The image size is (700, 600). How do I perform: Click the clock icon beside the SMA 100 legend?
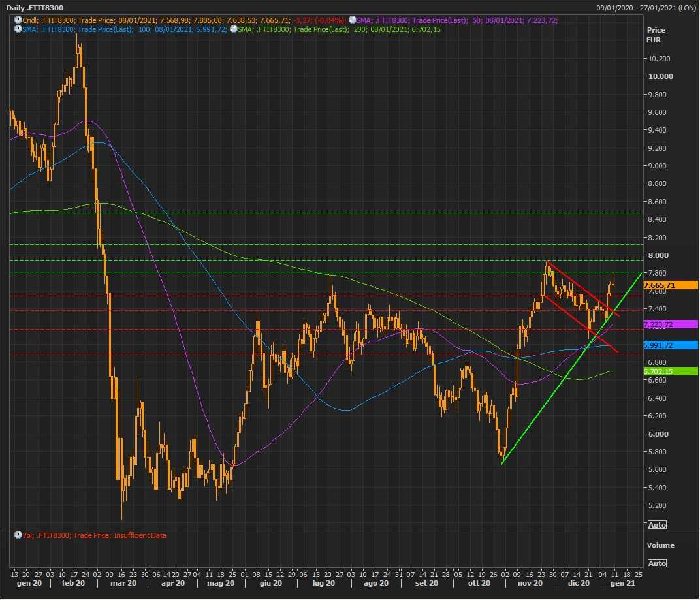click(18, 29)
